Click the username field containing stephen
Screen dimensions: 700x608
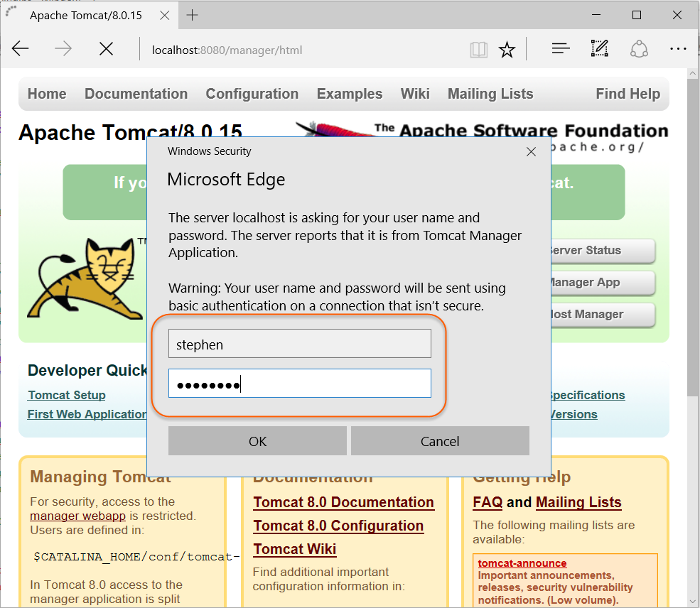(x=299, y=343)
